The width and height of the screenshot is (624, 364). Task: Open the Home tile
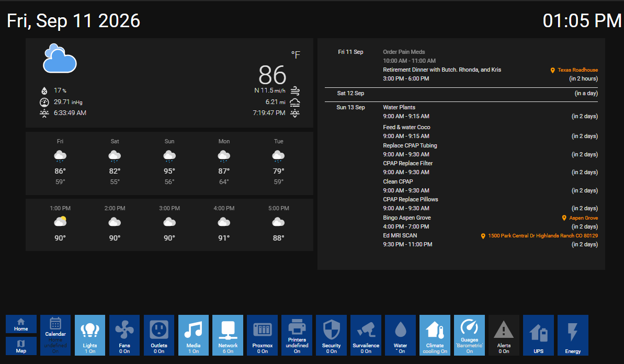(x=21, y=324)
